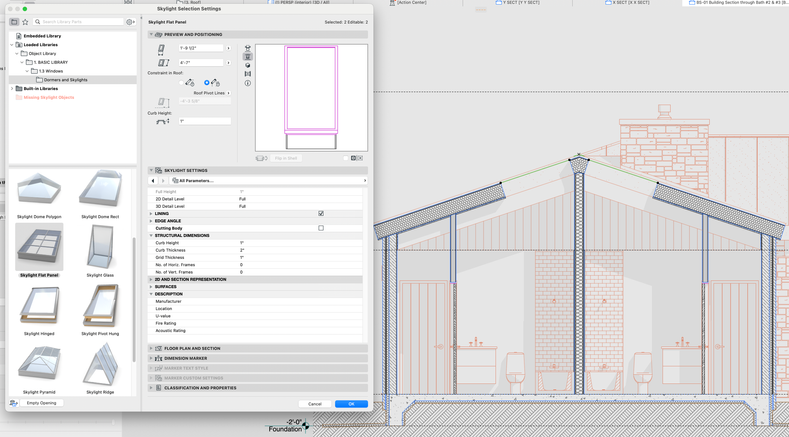
Task: Expand the Floor Plan and Section panel
Action: pos(192,349)
